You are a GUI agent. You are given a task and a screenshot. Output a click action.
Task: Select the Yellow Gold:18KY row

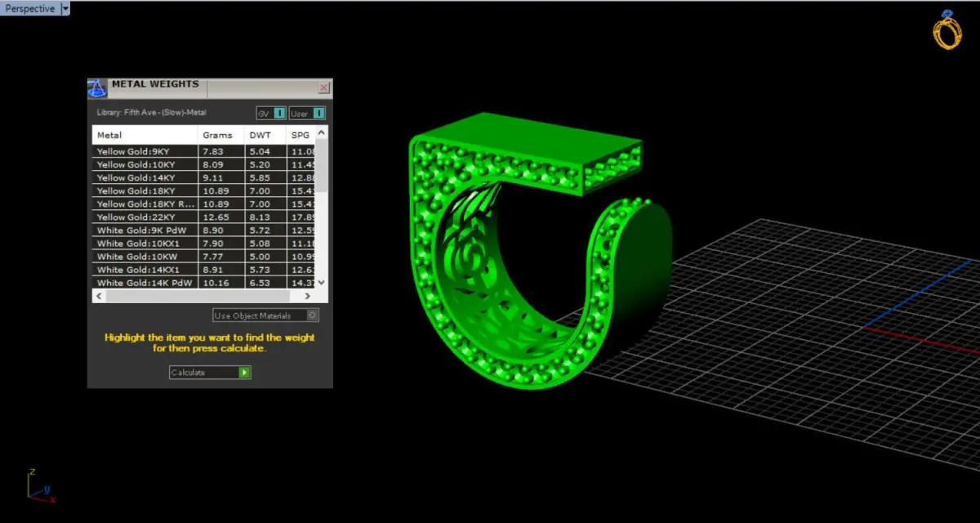pos(204,190)
